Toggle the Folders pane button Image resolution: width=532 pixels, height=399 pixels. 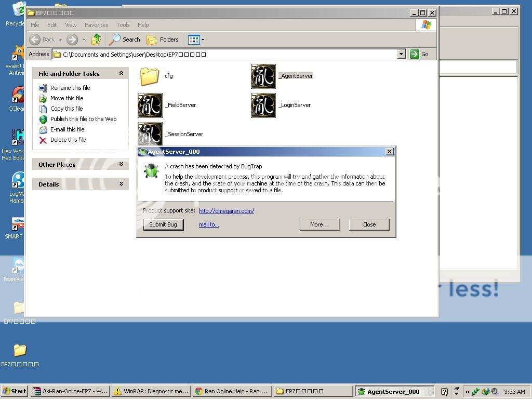(163, 39)
